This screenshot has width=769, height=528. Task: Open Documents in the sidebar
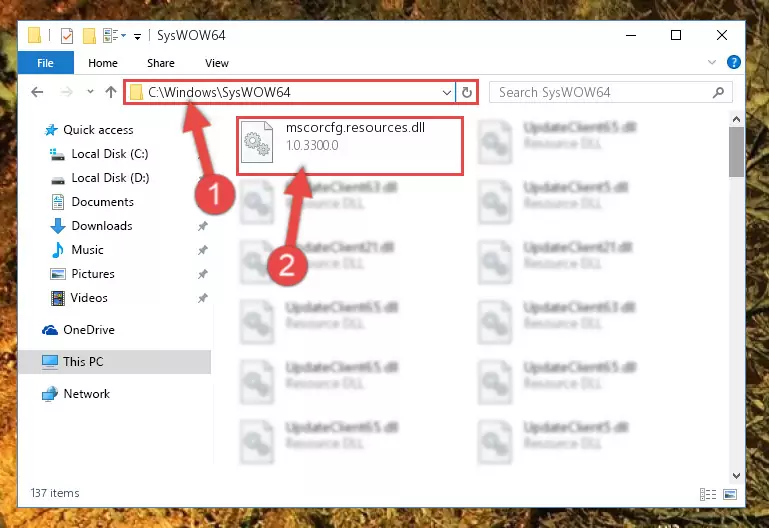pos(103,202)
